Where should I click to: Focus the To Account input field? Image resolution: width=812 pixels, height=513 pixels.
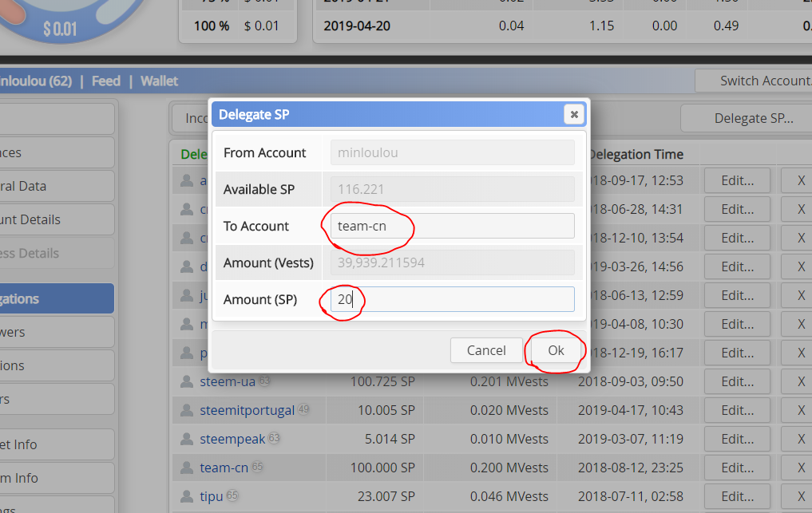click(x=452, y=227)
